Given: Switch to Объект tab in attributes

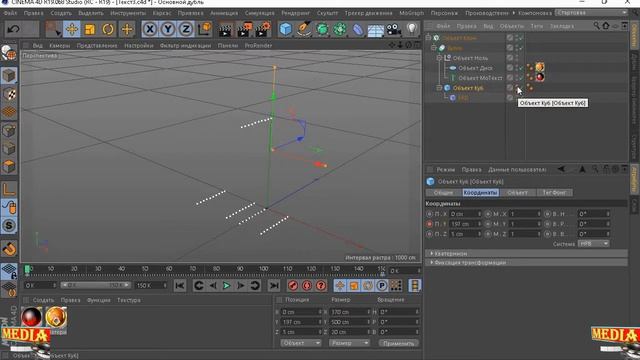Looking at the screenshot, I should 518,193.
